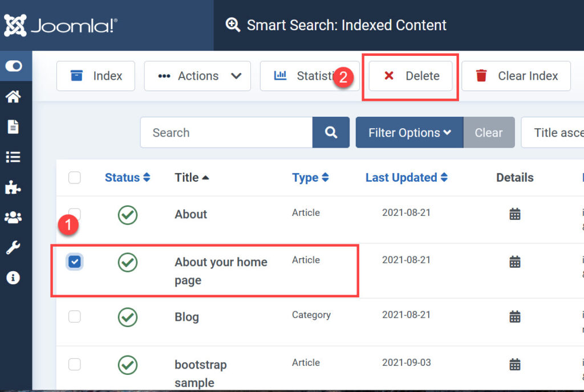Screen dimensions: 584x392
Task: Open the Components puzzle icon in sidebar
Action: [x=13, y=187]
